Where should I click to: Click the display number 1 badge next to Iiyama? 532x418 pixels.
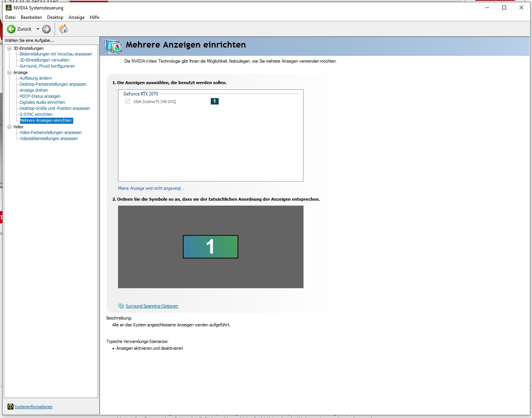coord(215,101)
